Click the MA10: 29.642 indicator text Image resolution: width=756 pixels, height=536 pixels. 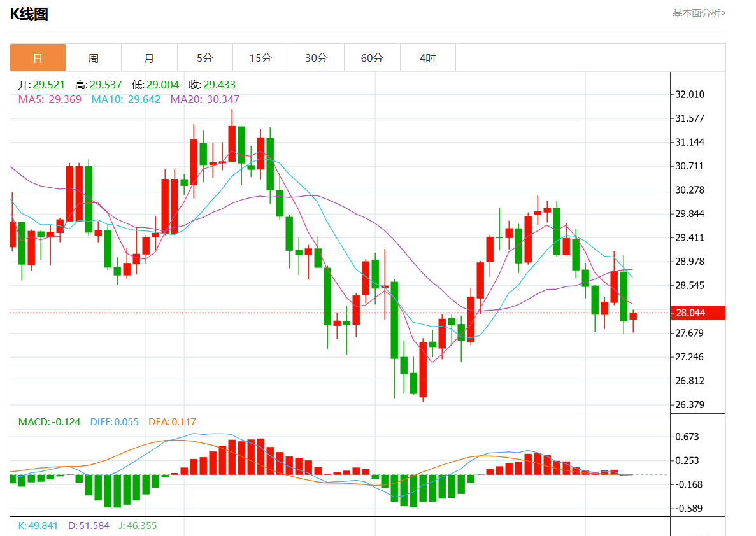coord(126,99)
